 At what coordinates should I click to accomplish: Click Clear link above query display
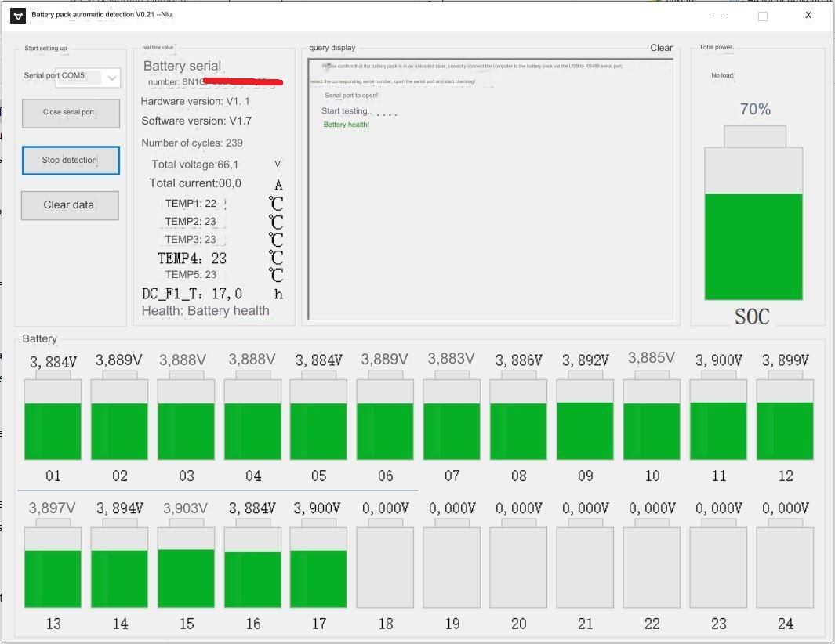coord(661,48)
